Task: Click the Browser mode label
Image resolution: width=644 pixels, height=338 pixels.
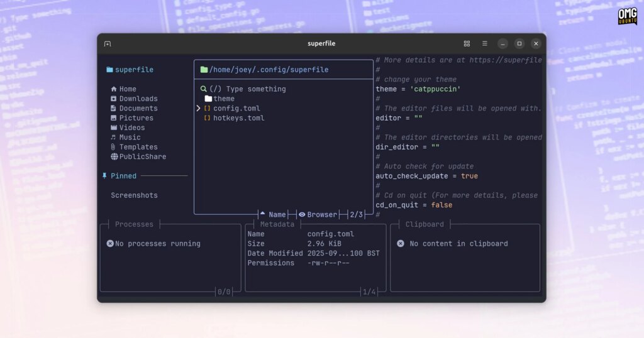Action: [x=322, y=214]
